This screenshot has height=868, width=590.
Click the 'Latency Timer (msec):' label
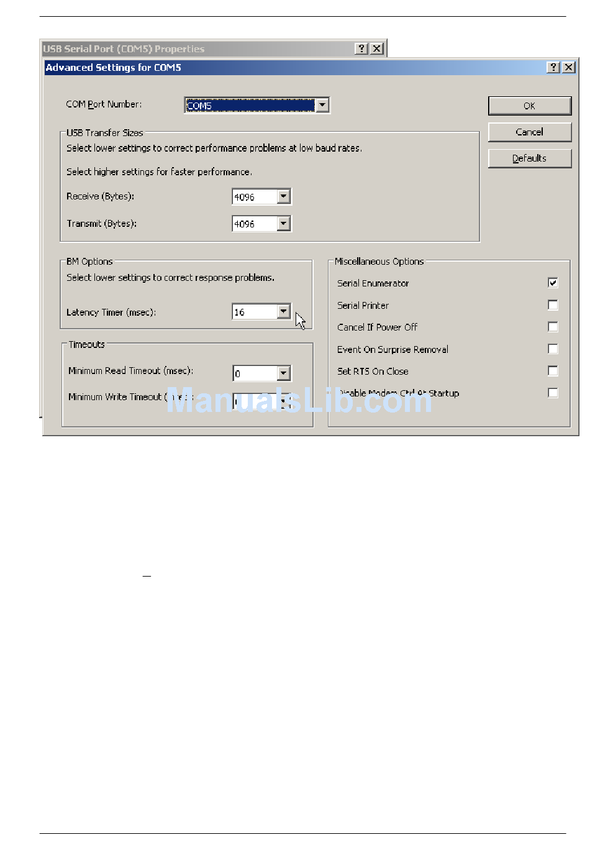pyautogui.click(x=111, y=313)
